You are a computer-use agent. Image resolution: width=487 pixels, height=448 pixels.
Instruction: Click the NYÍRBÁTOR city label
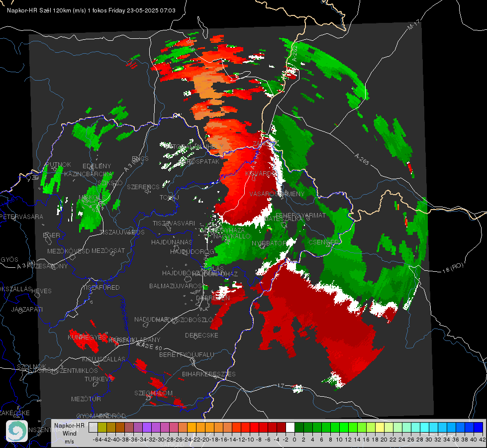tap(269, 243)
